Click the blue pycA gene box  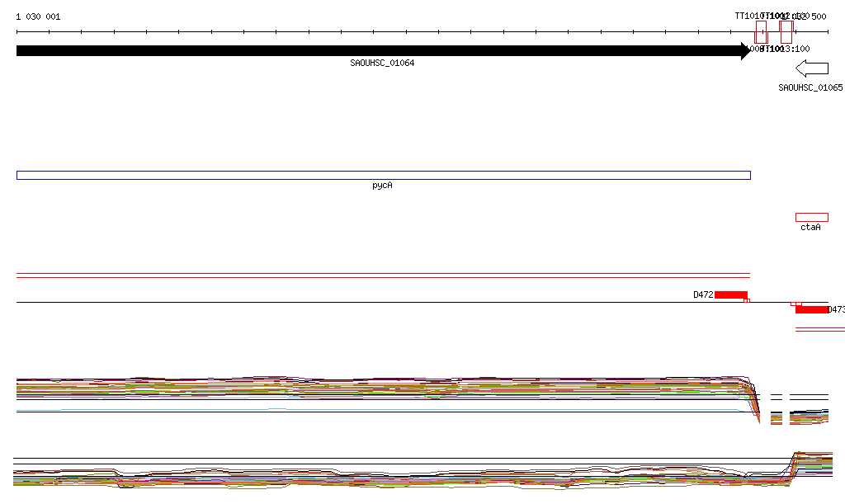point(384,175)
